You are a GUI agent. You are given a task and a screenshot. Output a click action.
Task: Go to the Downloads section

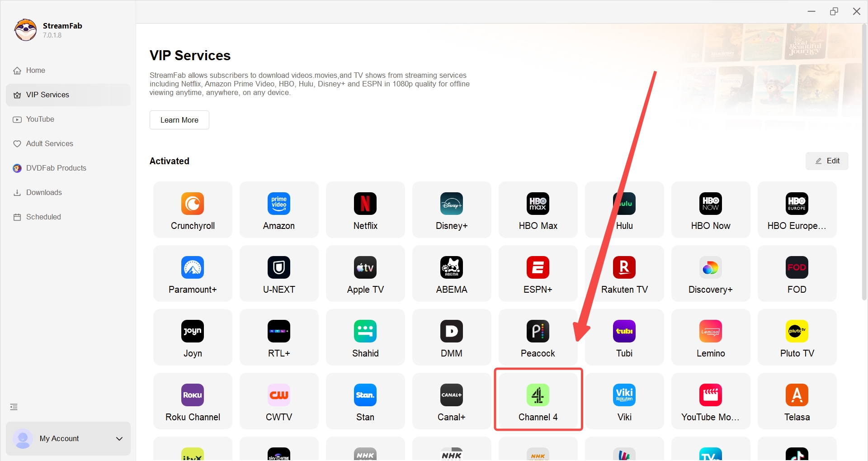pyautogui.click(x=43, y=192)
